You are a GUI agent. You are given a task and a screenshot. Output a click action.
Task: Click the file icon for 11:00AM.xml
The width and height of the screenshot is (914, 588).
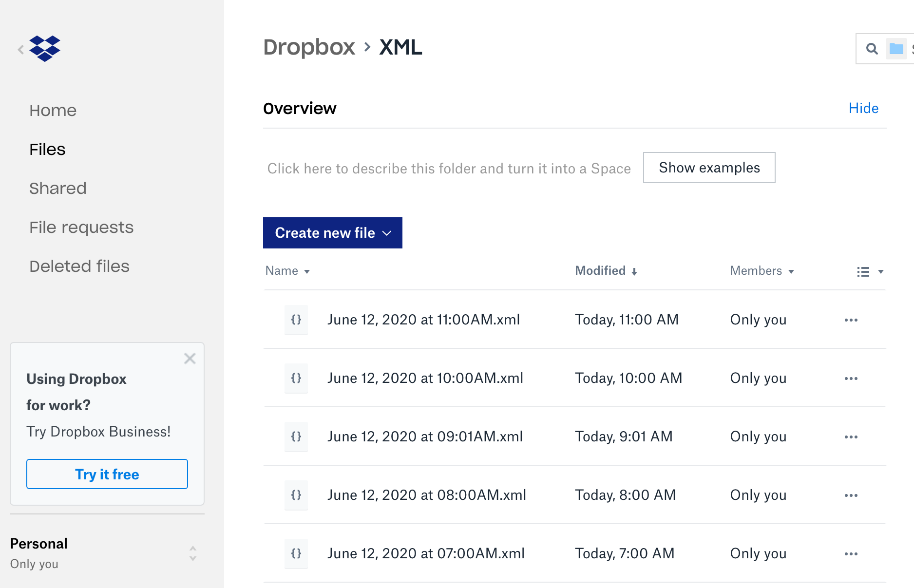coord(296,320)
